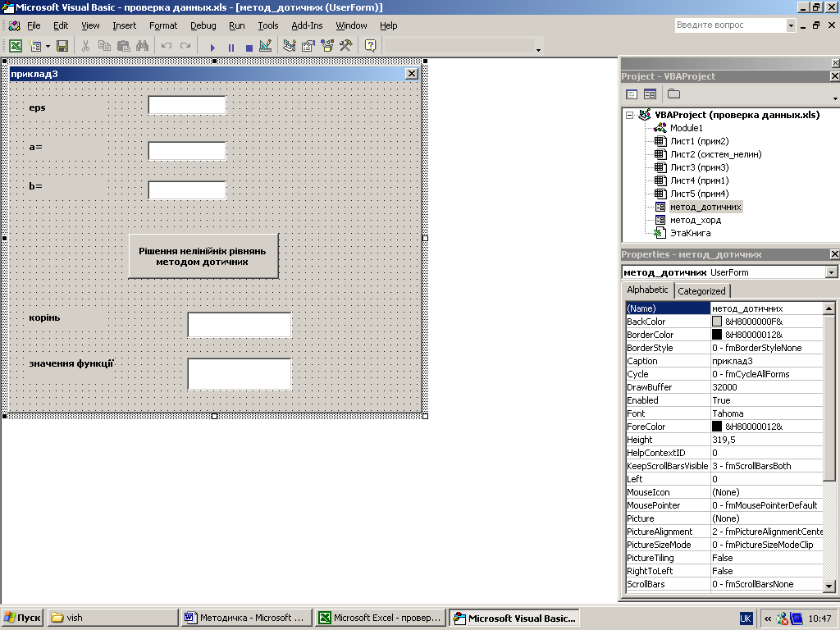Viewport: 840px width, 630px height.
Task: Click the UK language indicator in tray
Action: pyautogui.click(x=745, y=619)
